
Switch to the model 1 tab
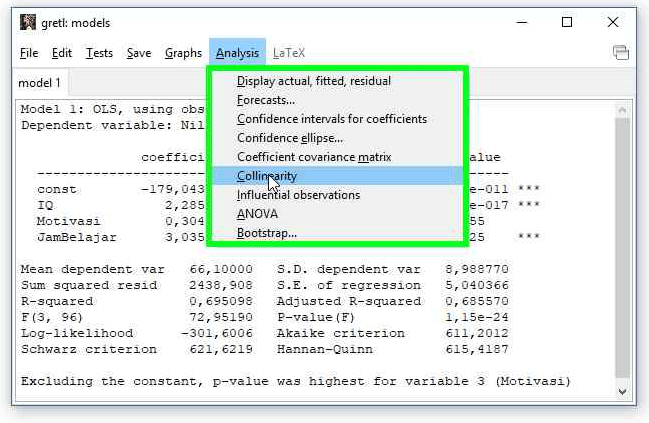[40, 83]
